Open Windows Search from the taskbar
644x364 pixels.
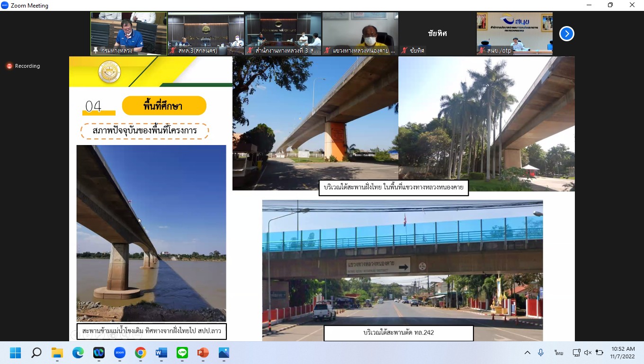[36, 353]
